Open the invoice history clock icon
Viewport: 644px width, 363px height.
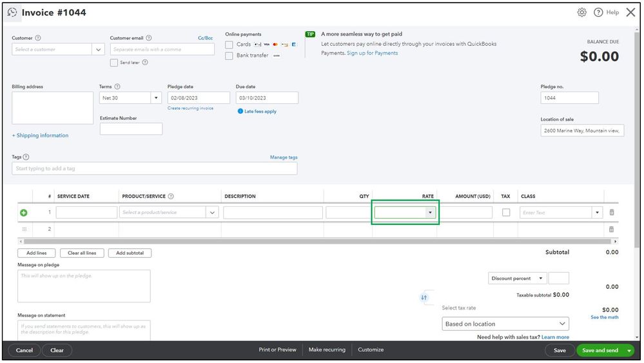tap(12, 12)
